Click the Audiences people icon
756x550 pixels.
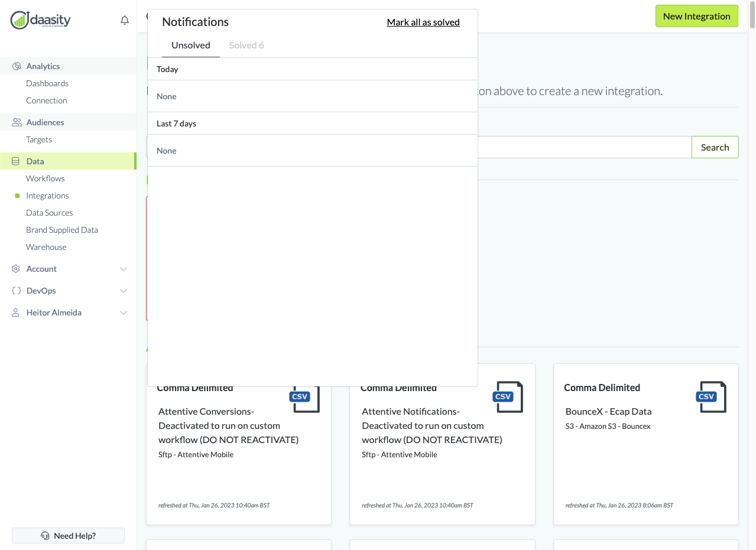click(x=17, y=122)
